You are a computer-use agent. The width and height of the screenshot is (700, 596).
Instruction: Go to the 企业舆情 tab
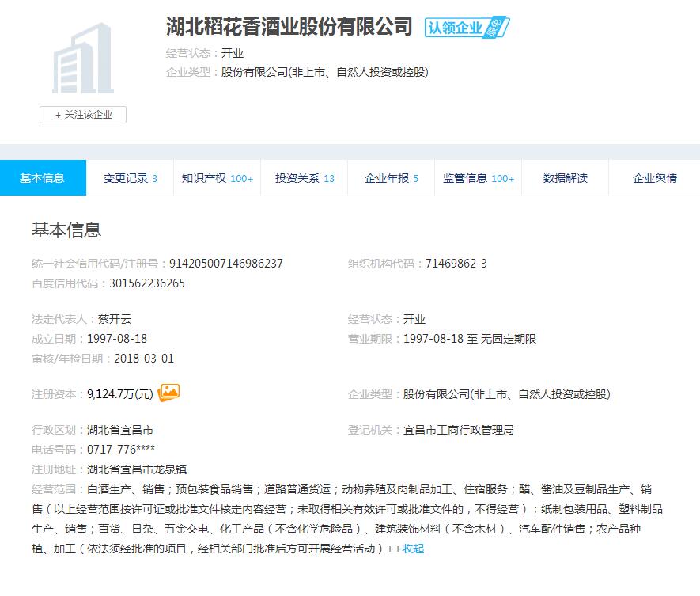pyautogui.click(x=654, y=178)
